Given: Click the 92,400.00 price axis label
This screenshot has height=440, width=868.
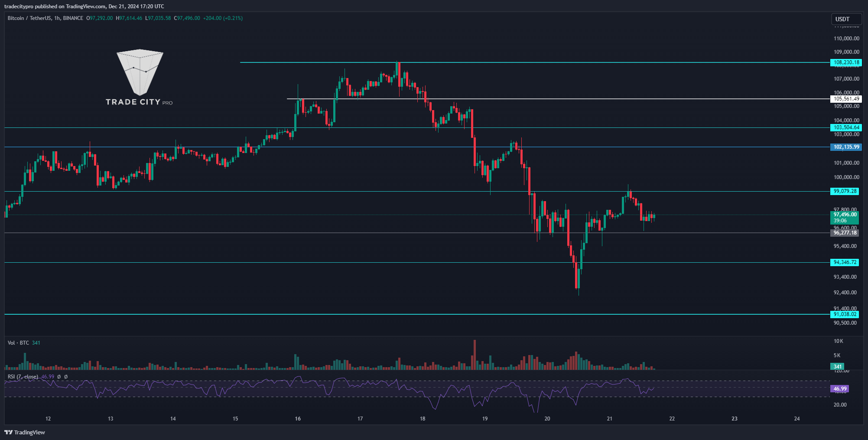Looking at the screenshot, I should (845, 293).
